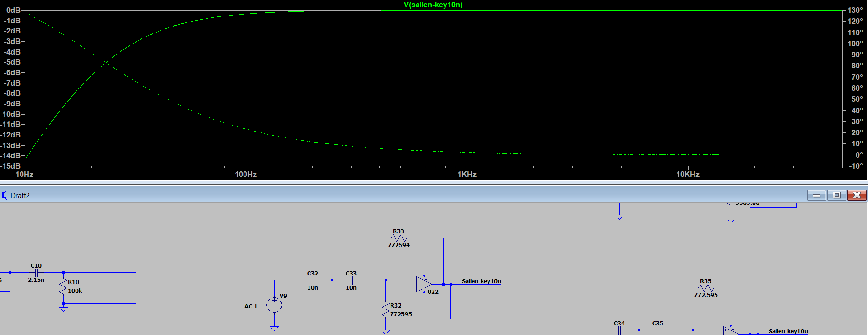Screen dimensions: 868x335
Task: Click the 100Hz frequency axis label
Action: tap(246, 174)
